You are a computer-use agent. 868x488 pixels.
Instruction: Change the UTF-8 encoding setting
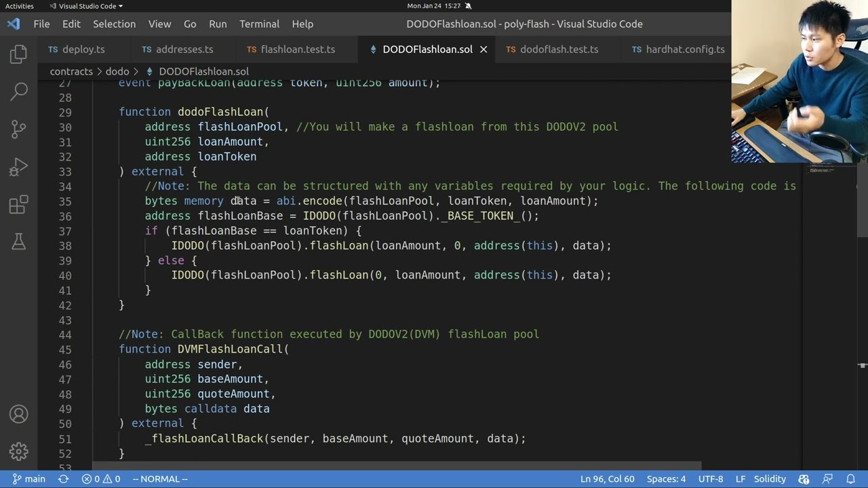(711, 479)
